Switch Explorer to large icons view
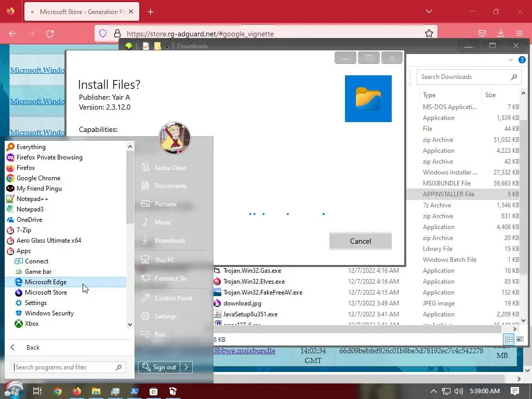Screen dimensions: 532x399 (x=520, y=339)
